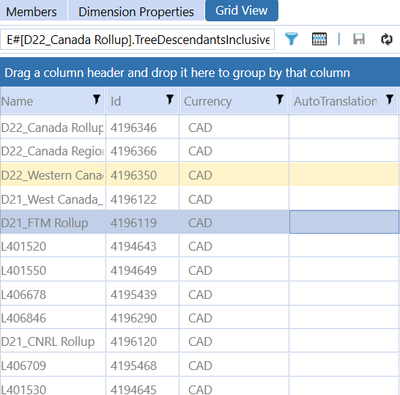400x395 pixels.
Task: Sort by the AutoTranslation column header
Action: tap(335, 101)
